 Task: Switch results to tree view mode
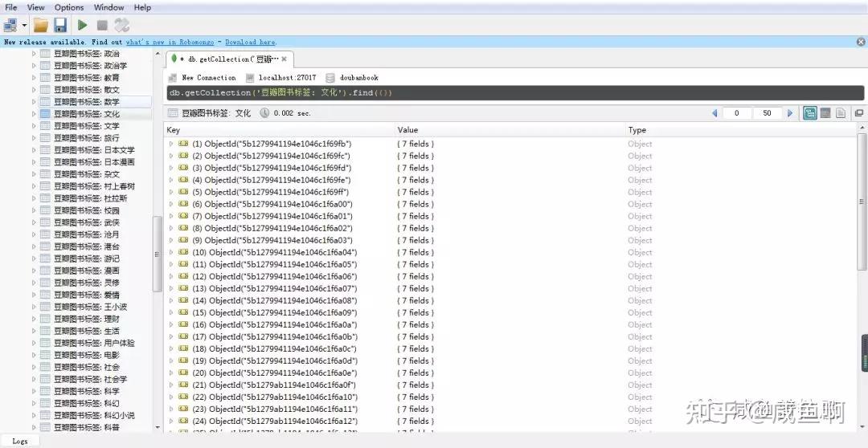tap(810, 113)
